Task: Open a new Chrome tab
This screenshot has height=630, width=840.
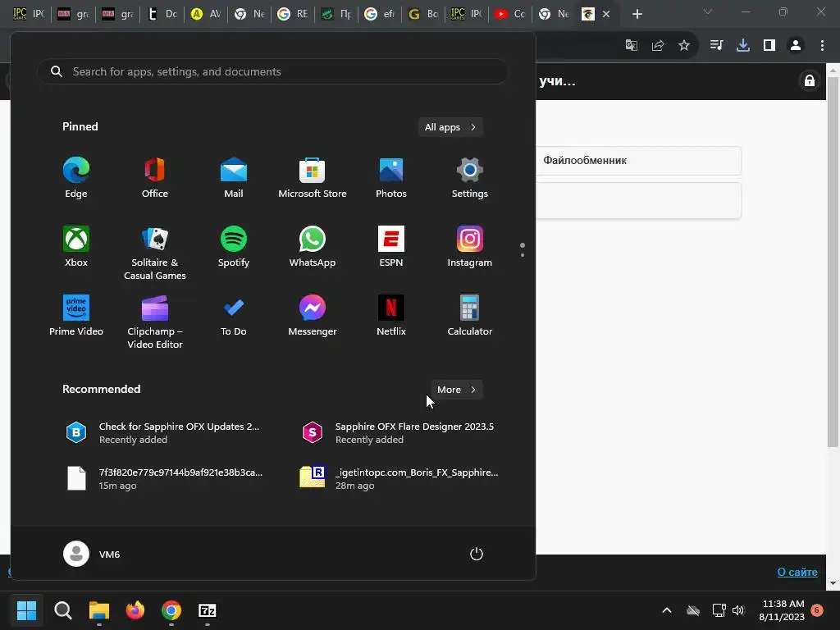Action: 637,15
